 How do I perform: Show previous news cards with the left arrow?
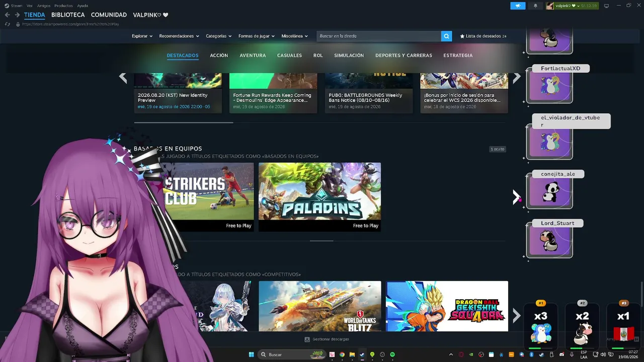123,77
